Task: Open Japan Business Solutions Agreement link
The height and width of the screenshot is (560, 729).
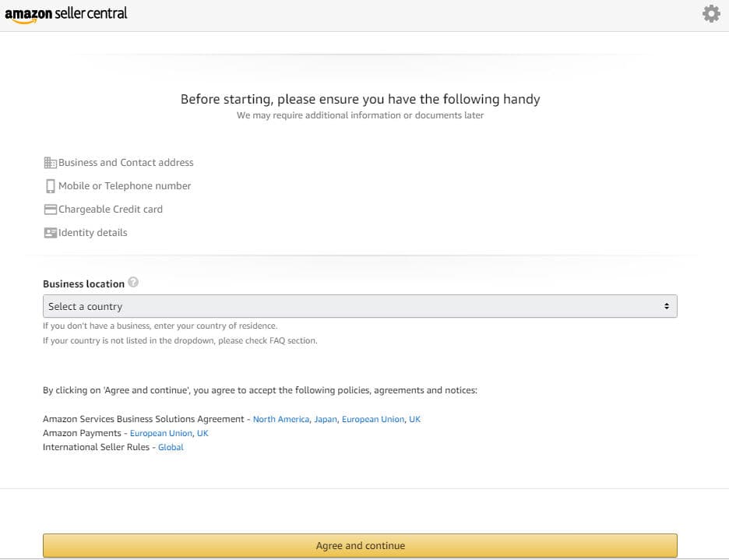Action: pyautogui.click(x=326, y=419)
